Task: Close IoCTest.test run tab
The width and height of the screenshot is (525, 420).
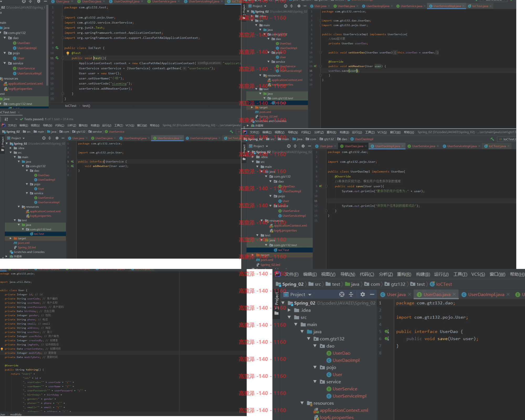Action: pos(19,112)
